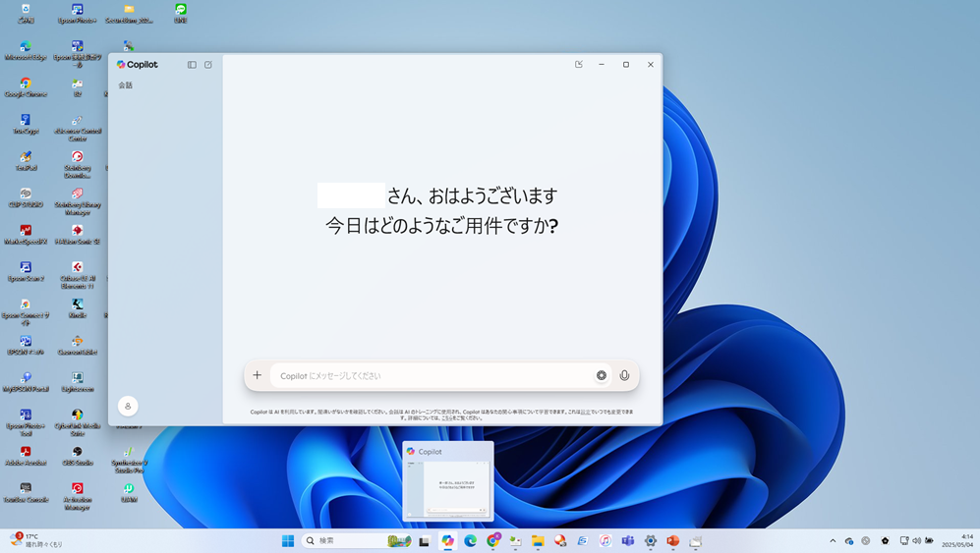This screenshot has width=980, height=553.
Task: Click the pop-out window icon in title bar
Action: [579, 65]
